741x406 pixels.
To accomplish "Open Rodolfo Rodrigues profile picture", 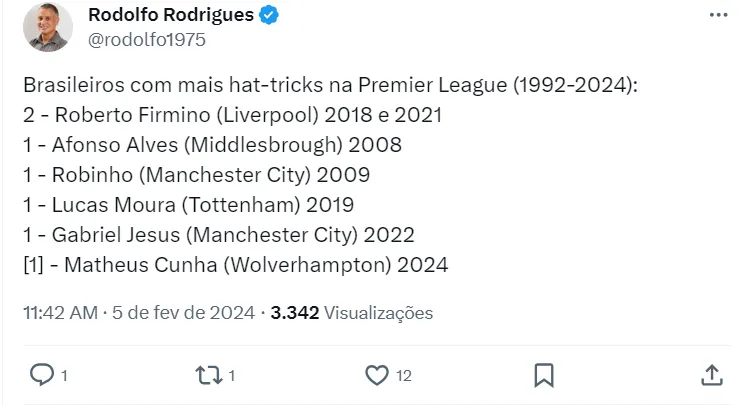I will (48, 27).
